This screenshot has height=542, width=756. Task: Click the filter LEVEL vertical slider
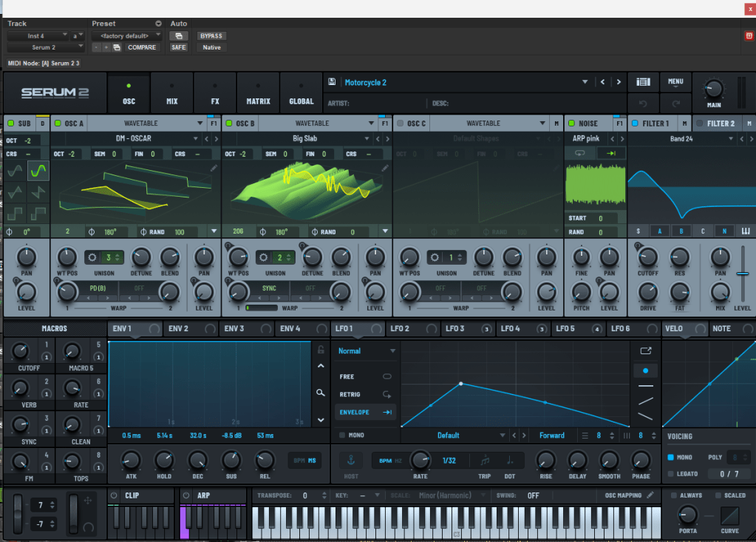(x=742, y=274)
